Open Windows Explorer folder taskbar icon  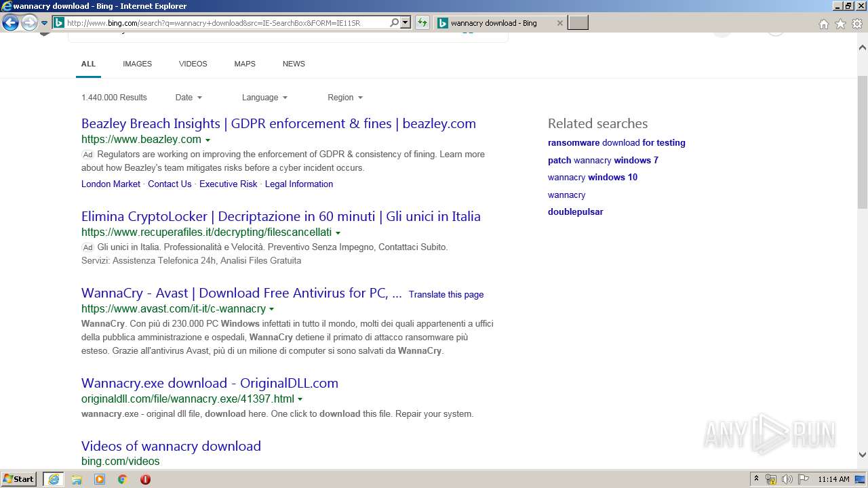pyautogui.click(x=77, y=479)
